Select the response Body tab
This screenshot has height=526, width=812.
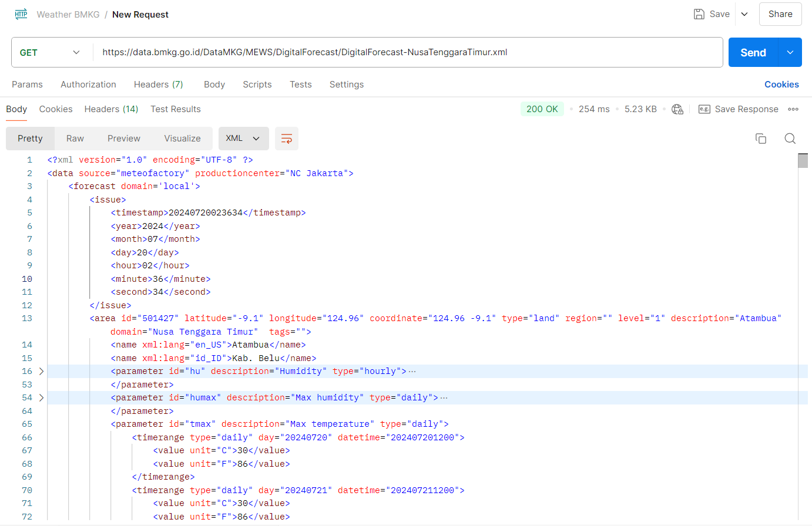pos(16,109)
